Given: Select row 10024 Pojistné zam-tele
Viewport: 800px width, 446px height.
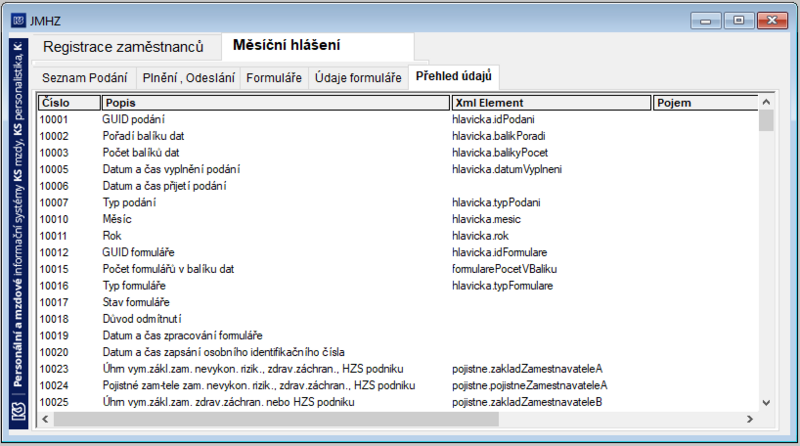Looking at the screenshot, I should click(x=398, y=385).
